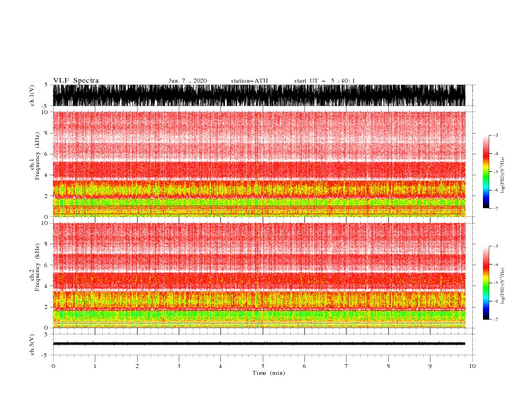532x411 pixels.
Task: Click the '7' tick on time axis
Action: (347, 366)
